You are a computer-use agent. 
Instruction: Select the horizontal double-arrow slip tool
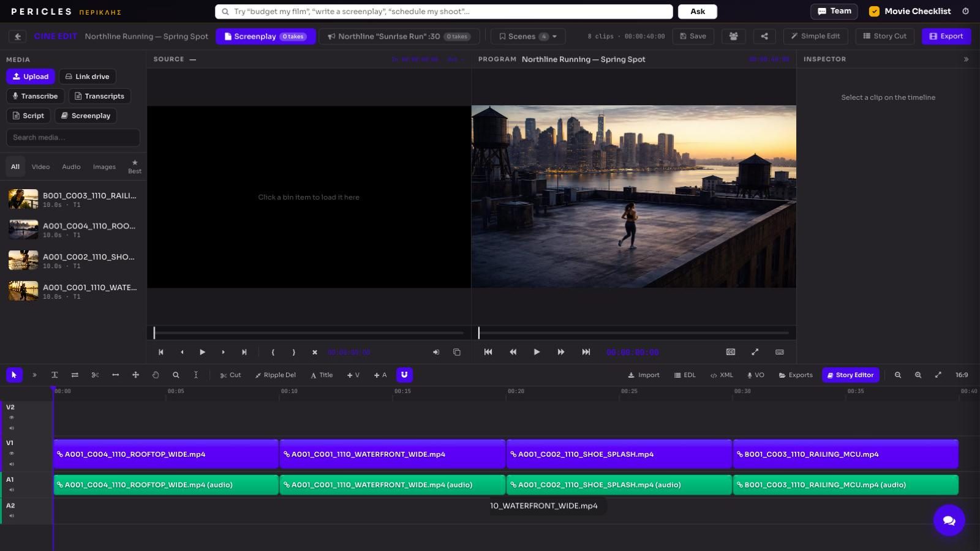tap(115, 375)
